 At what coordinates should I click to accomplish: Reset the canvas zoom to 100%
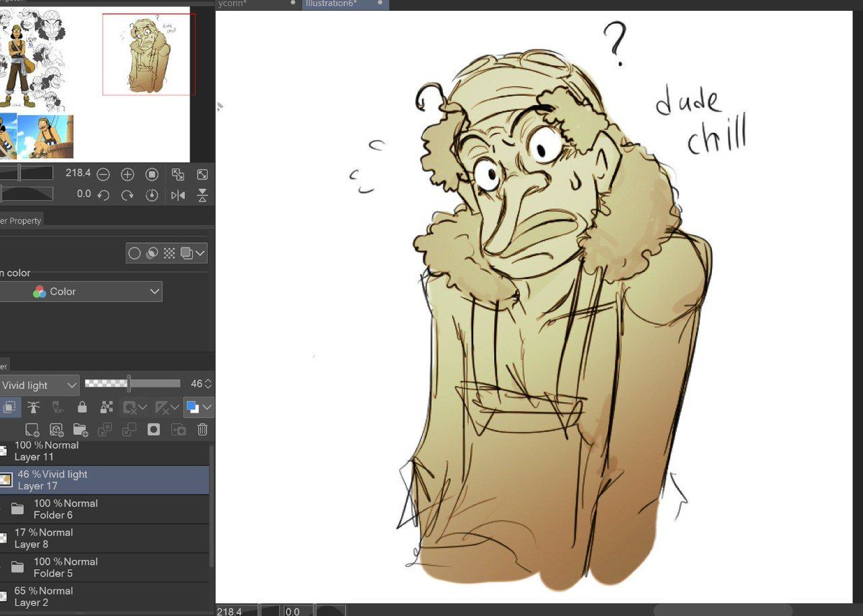click(x=152, y=174)
